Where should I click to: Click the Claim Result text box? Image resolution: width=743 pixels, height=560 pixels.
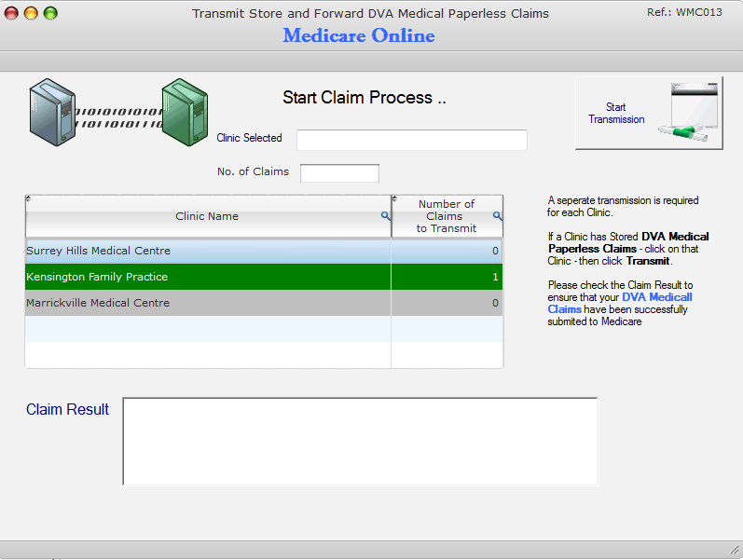pyautogui.click(x=360, y=441)
